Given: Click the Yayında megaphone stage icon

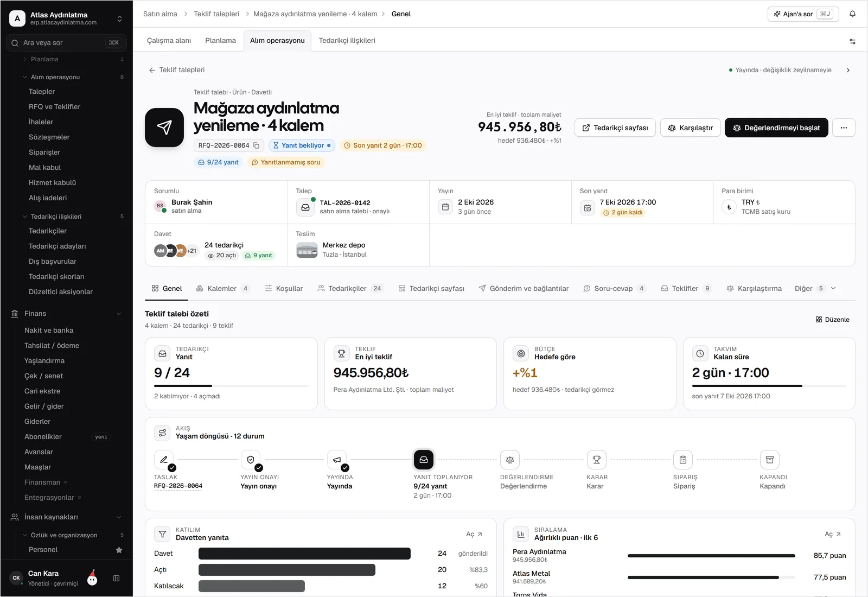Looking at the screenshot, I should pos(337,460).
